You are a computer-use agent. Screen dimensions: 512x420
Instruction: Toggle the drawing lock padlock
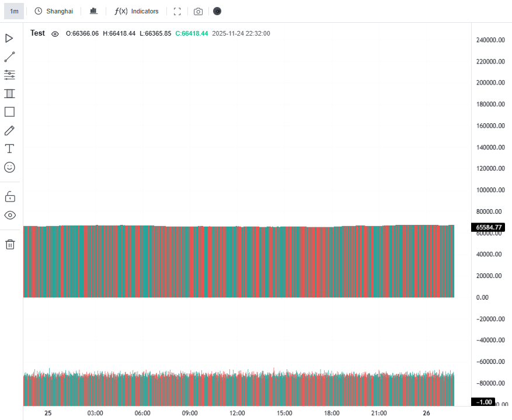coord(10,197)
